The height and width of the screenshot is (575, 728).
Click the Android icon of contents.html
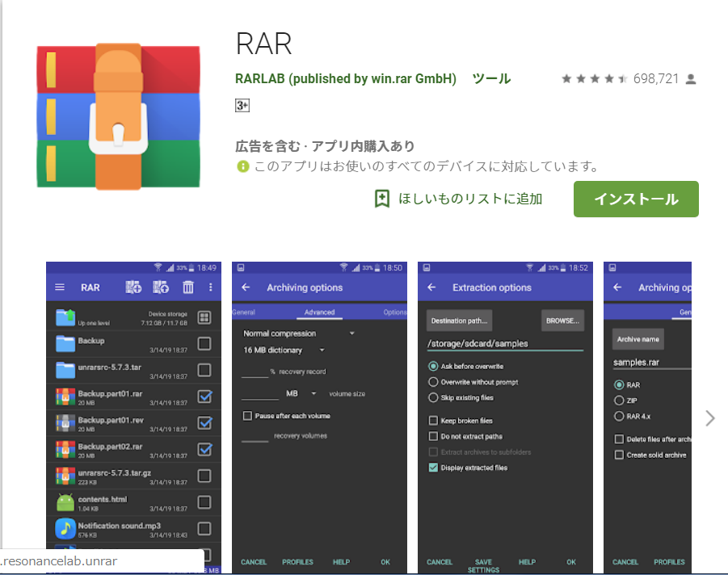click(65, 502)
